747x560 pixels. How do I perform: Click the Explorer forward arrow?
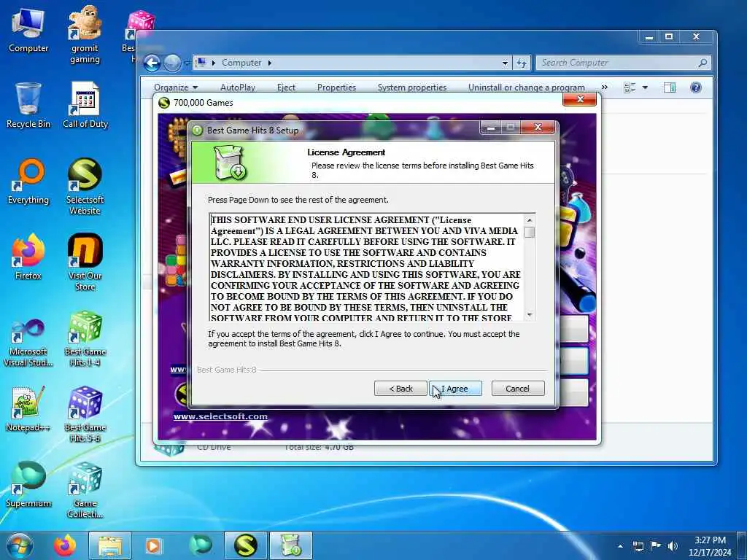click(x=172, y=63)
